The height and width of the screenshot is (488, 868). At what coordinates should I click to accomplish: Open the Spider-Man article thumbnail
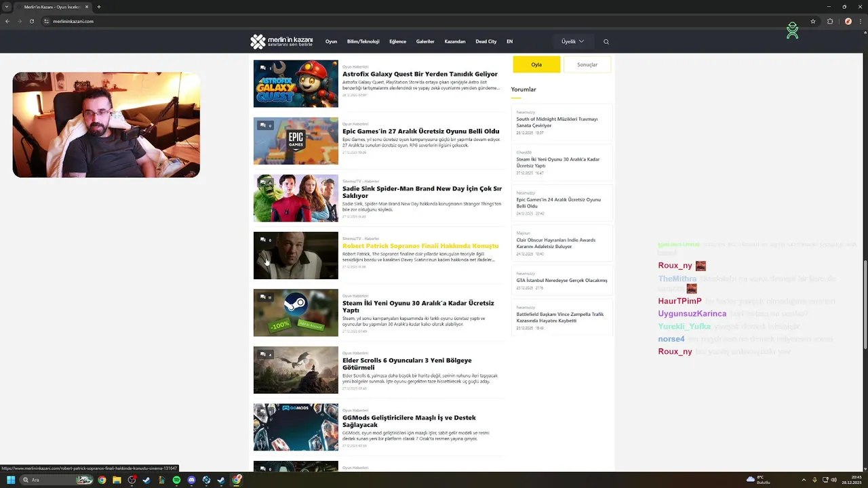click(x=296, y=198)
